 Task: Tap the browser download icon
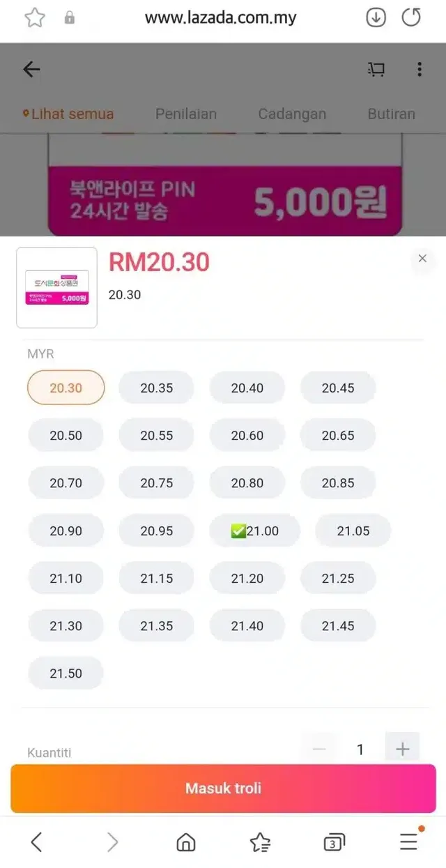[x=376, y=18]
